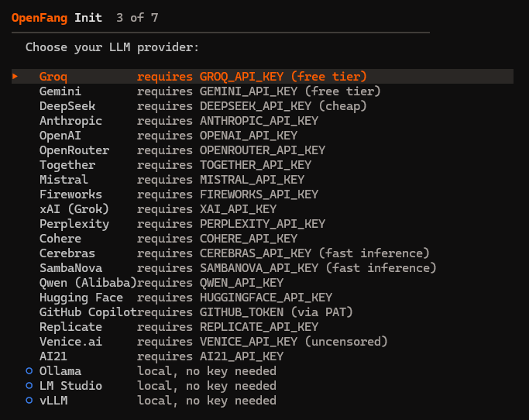
Task: Click the blue circle beside vLLM
Action: coord(29,401)
